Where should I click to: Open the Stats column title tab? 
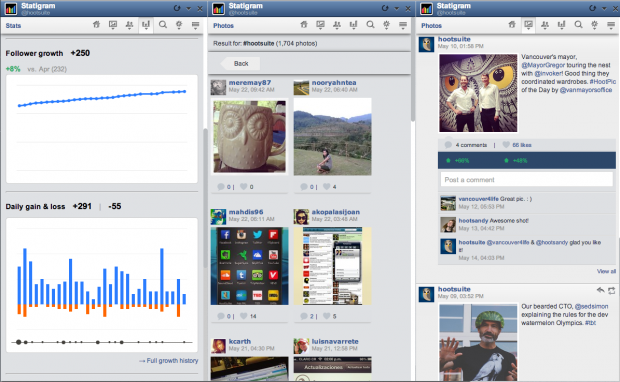pos(13,26)
